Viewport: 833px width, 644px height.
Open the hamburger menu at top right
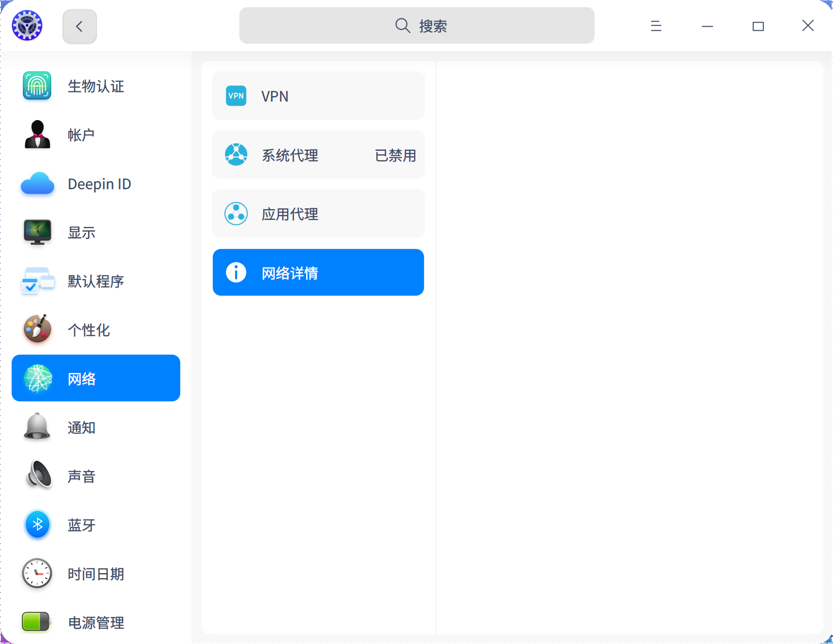656,26
